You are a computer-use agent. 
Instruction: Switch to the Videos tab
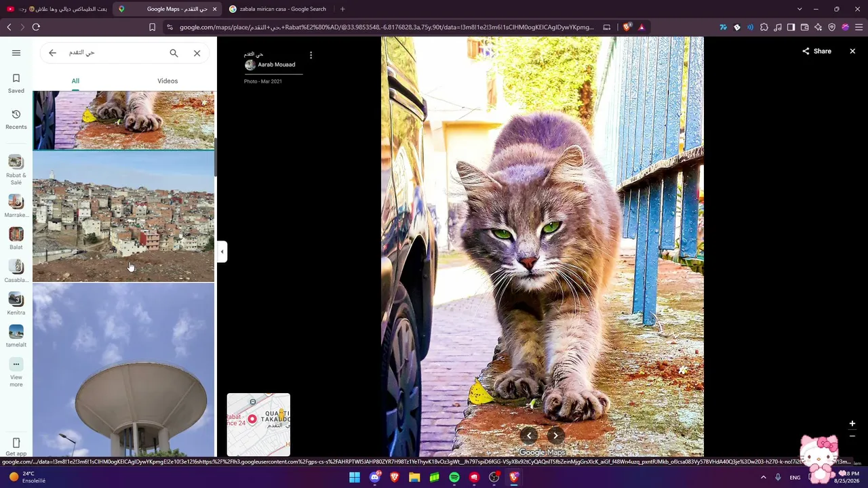click(167, 81)
